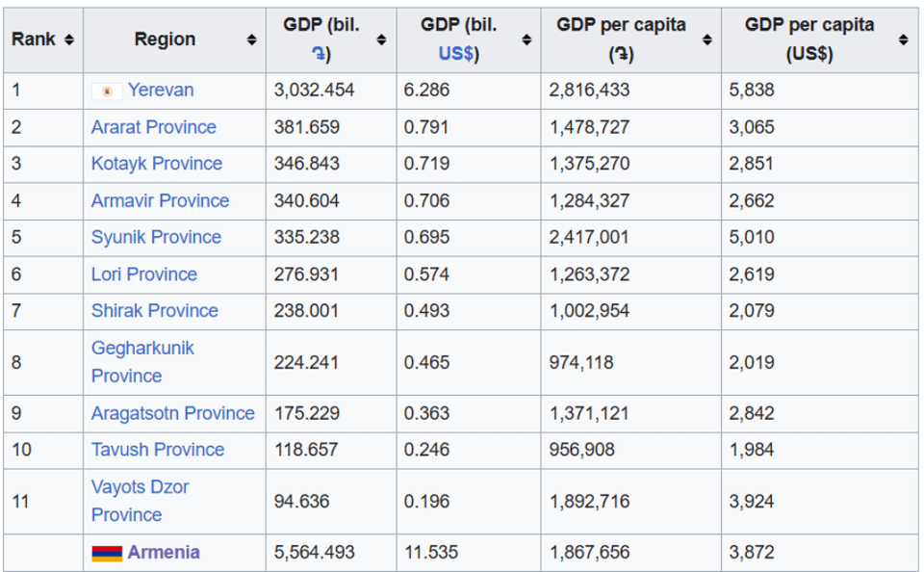
Task: Sort by GDP (bil. US$) arrows
Action: (526, 40)
